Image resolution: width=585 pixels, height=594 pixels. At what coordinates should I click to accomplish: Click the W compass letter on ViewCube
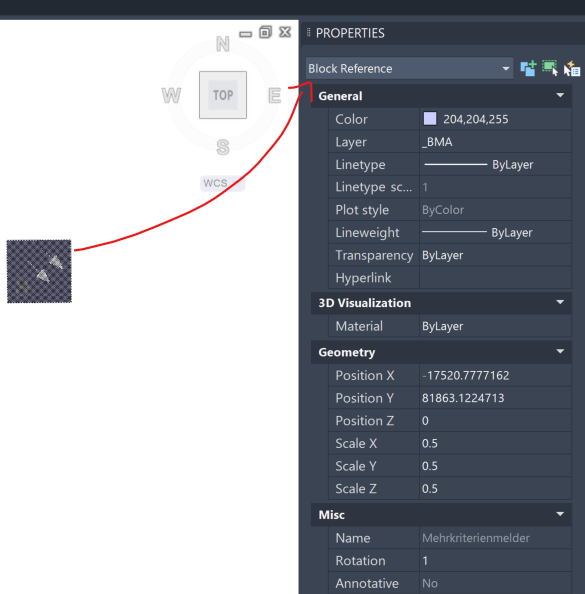click(x=171, y=95)
